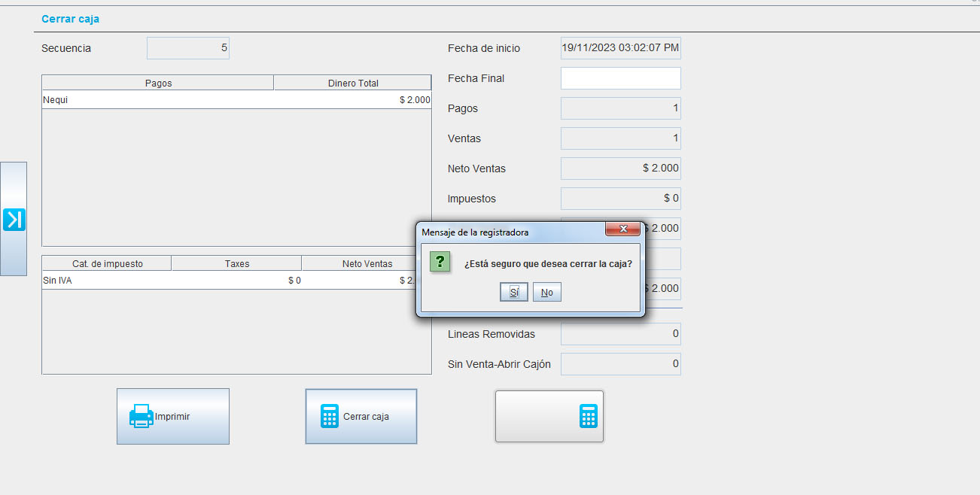Expand the left side panel arrow
Viewport: 980px width, 495px height.
[x=14, y=219]
